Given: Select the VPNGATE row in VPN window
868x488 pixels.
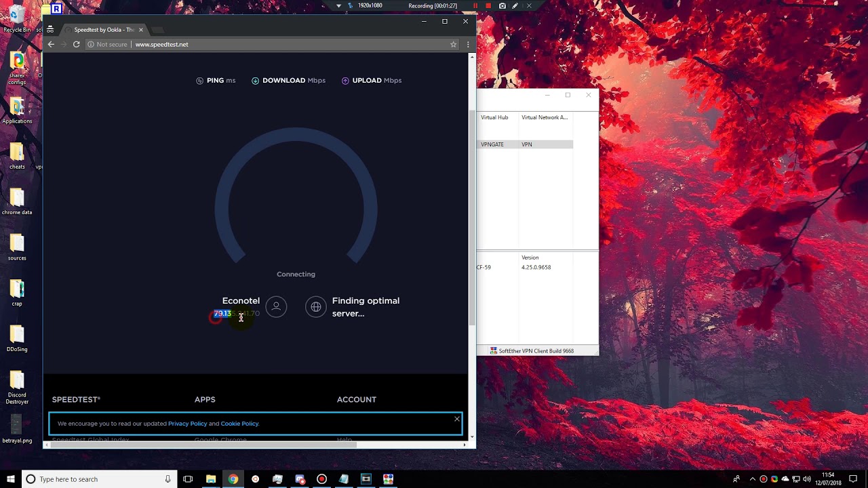Looking at the screenshot, I should 525,144.
